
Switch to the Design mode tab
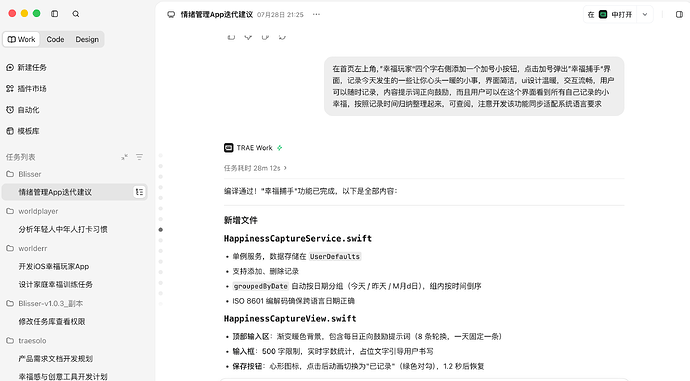click(87, 39)
